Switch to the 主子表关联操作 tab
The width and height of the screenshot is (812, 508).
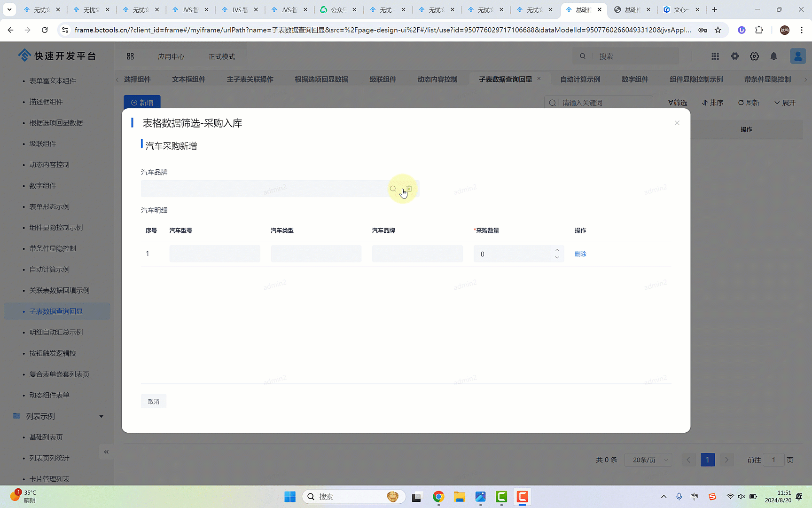[x=250, y=79]
